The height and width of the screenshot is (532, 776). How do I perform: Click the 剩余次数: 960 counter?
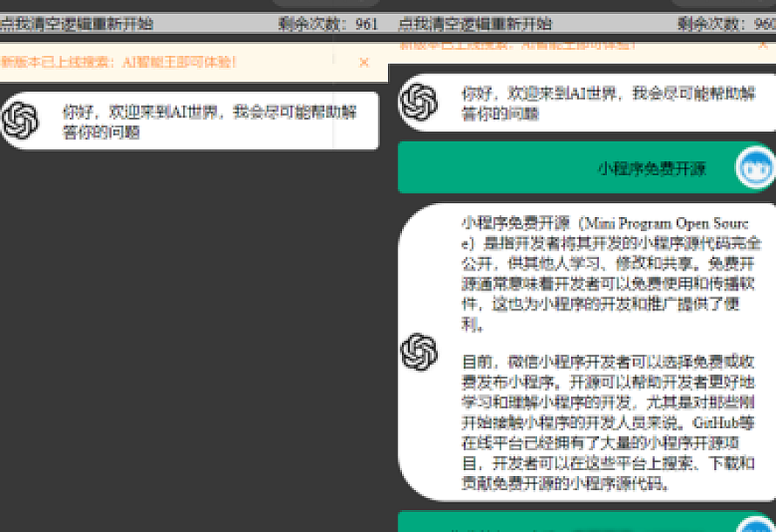(x=725, y=24)
